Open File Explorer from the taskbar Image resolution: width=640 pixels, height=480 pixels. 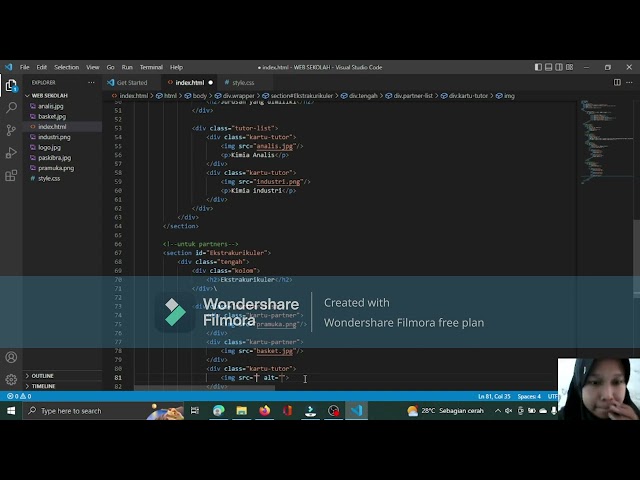(242, 411)
